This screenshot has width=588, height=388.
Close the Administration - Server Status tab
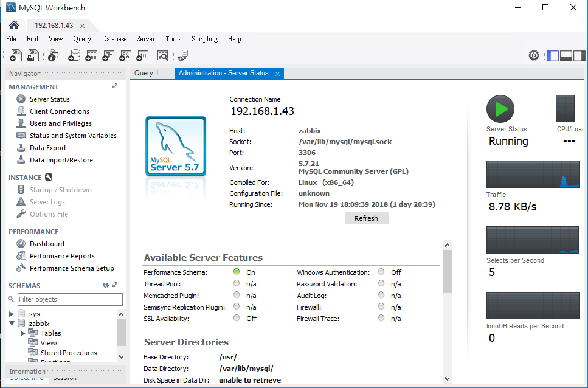(277, 74)
